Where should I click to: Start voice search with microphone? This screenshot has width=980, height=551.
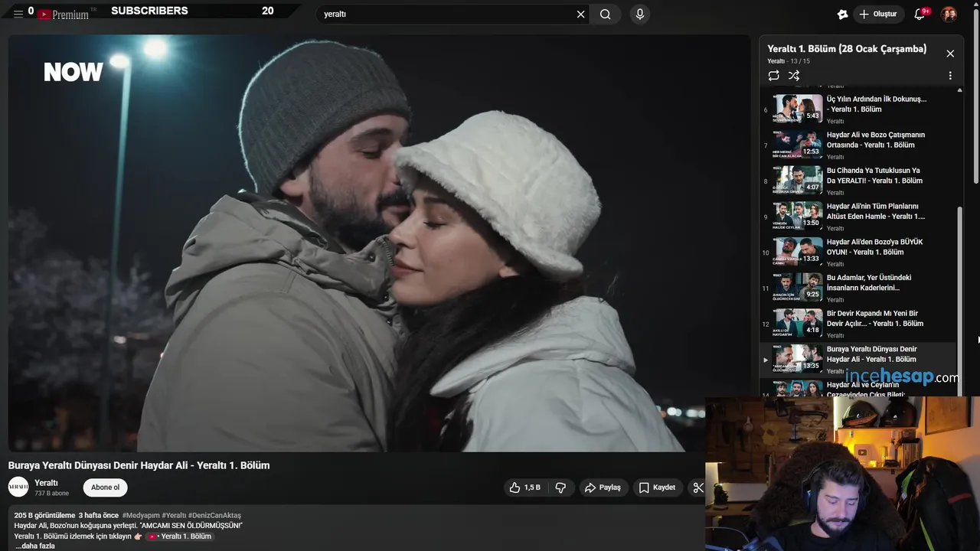click(x=640, y=14)
